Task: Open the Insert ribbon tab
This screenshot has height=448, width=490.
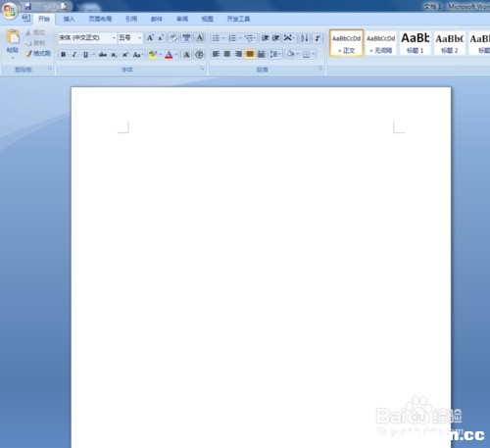Action: tap(69, 19)
